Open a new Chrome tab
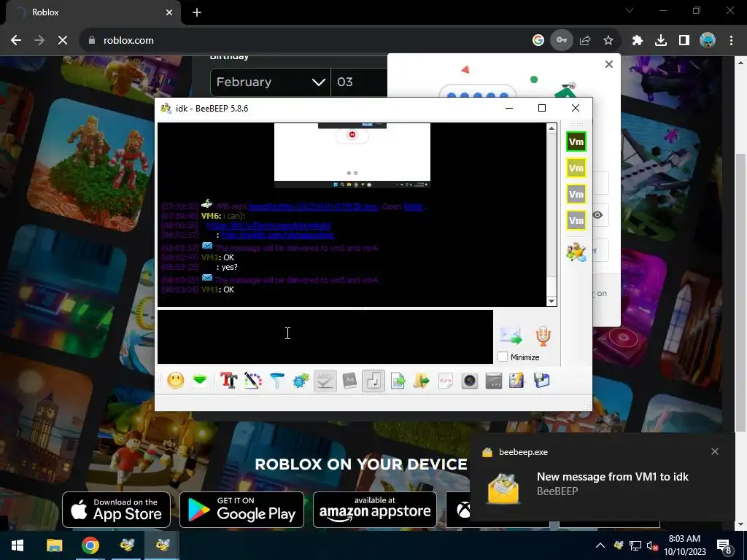747x560 pixels. tap(197, 12)
